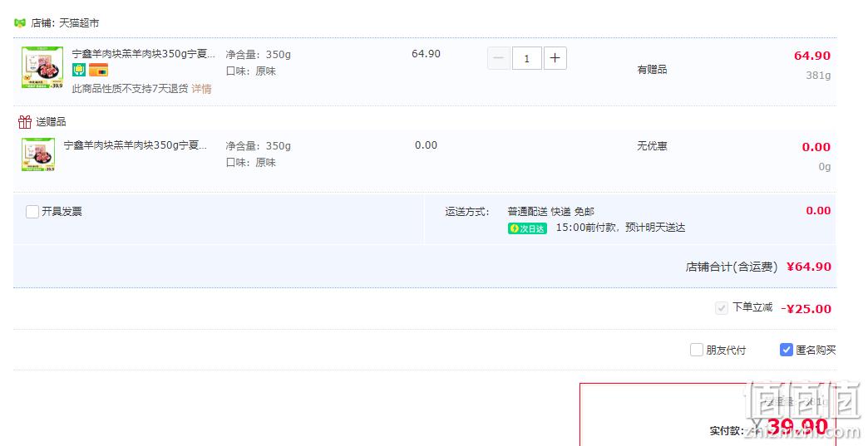Increase quantity with the plus button

click(x=555, y=58)
